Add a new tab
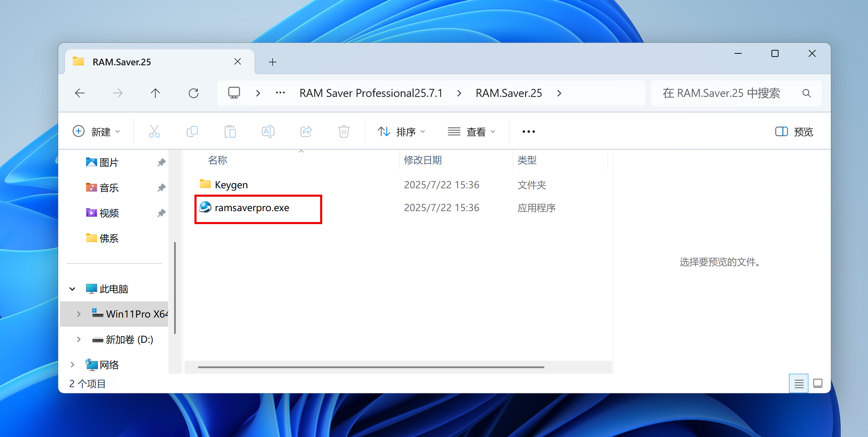This screenshot has height=437, width=868. click(272, 62)
